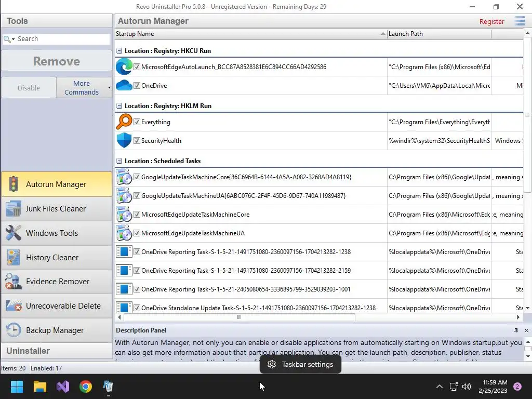Open Backup Manager
Viewport: 532px width, 399px height.
click(x=56, y=330)
